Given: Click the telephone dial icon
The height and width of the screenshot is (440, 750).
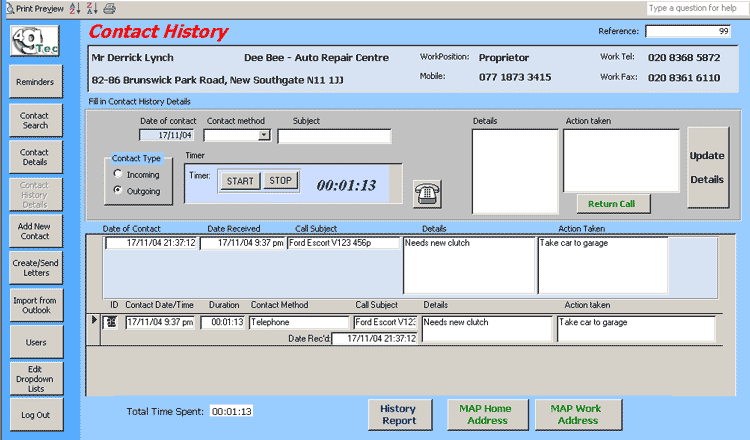Looking at the screenshot, I should click(427, 194).
